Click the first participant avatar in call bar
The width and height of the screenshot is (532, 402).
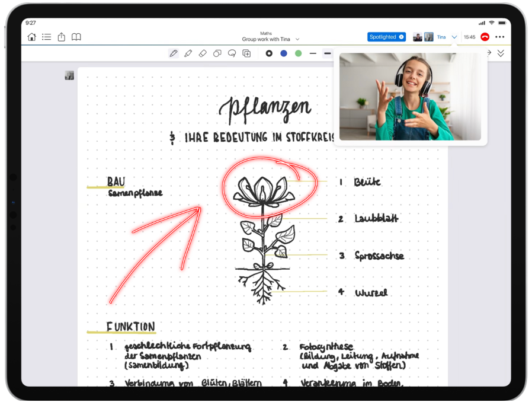(x=417, y=37)
